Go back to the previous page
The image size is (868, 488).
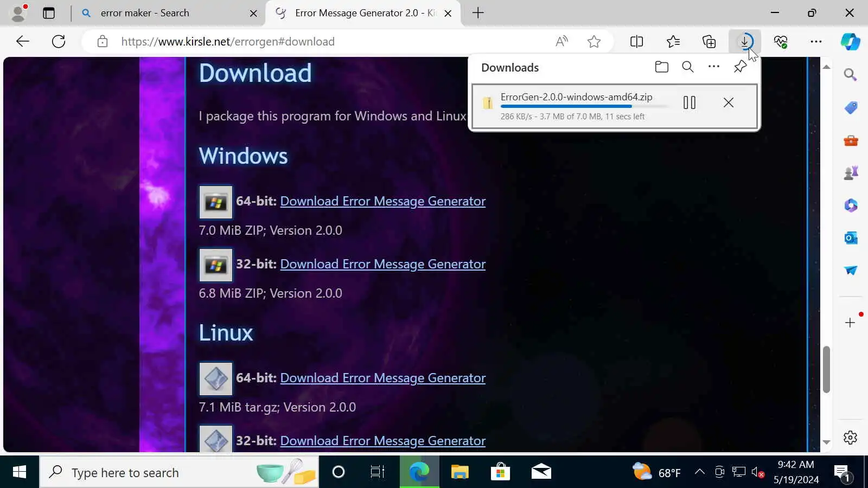(x=23, y=41)
